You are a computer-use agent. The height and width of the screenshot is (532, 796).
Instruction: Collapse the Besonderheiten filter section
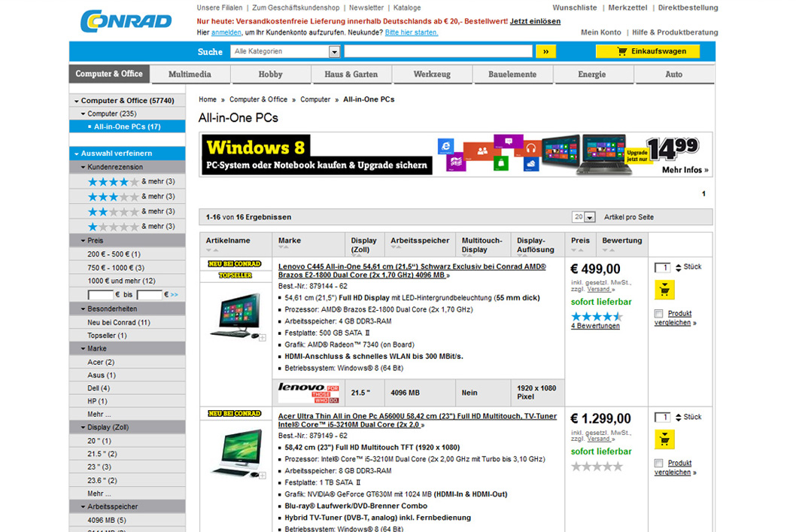tap(84, 309)
